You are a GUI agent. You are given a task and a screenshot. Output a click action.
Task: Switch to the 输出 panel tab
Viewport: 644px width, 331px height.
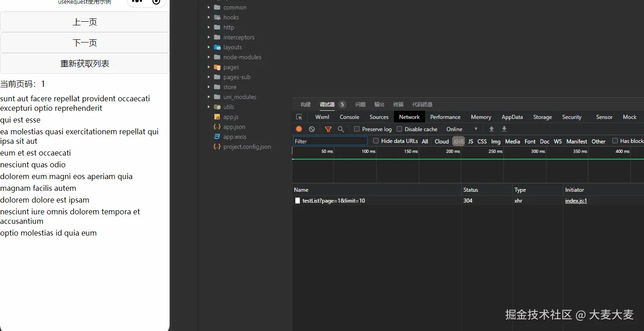click(379, 104)
